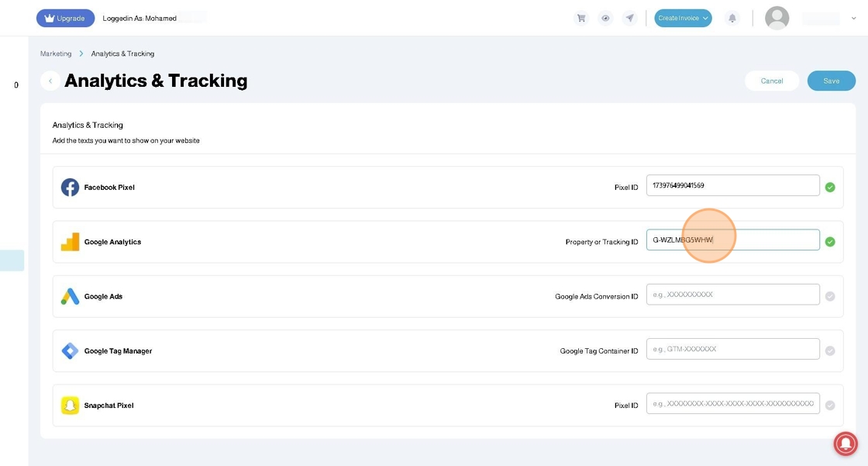Image resolution: width=868 pixels, height=466 pixels.
Task: Focus the Google Tag Container ID field
Action: (732, 349)
